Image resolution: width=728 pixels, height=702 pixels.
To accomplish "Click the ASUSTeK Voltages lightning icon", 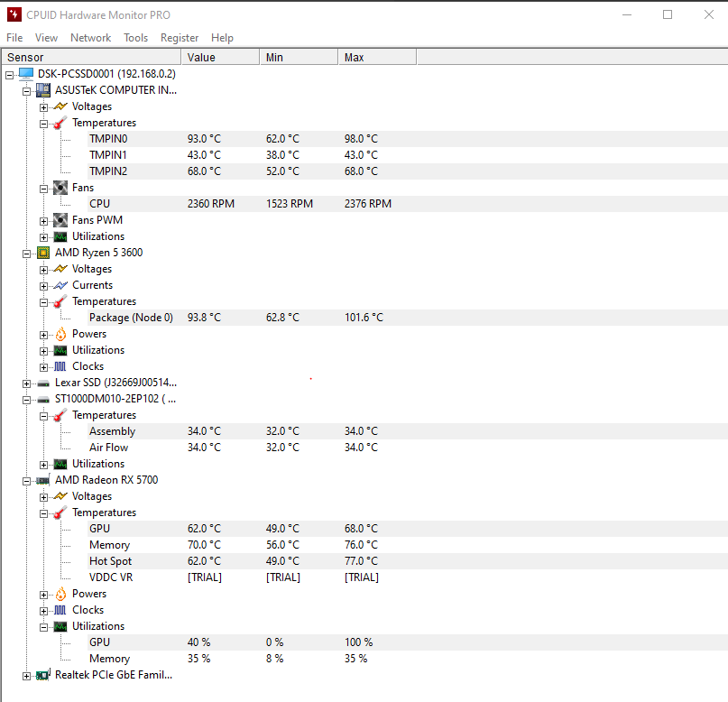I will pyautogui.click(x=60, y=106).
